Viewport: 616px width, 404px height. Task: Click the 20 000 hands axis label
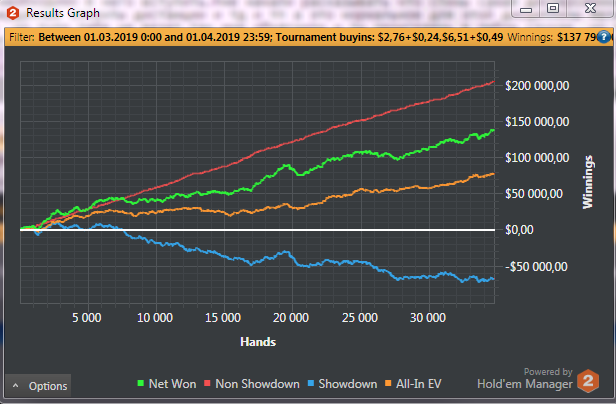[x=291, y=318]
